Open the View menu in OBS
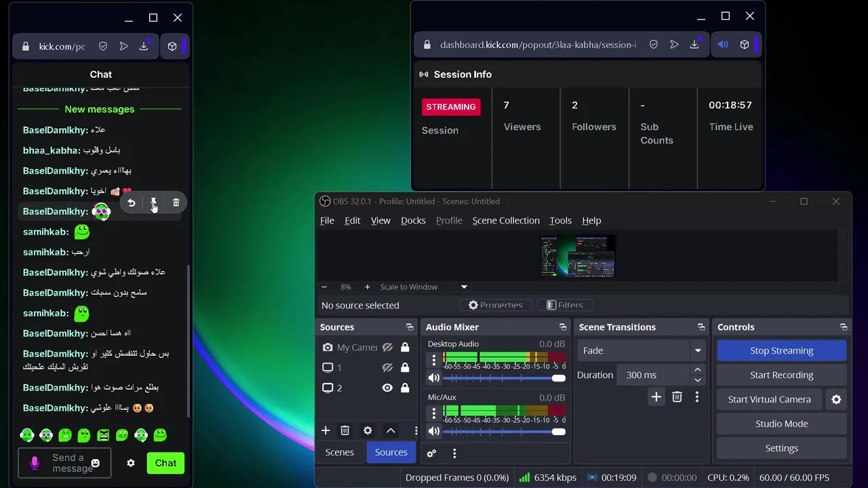The width and height of the screenshot is (868, 488). tap(380, 221)
